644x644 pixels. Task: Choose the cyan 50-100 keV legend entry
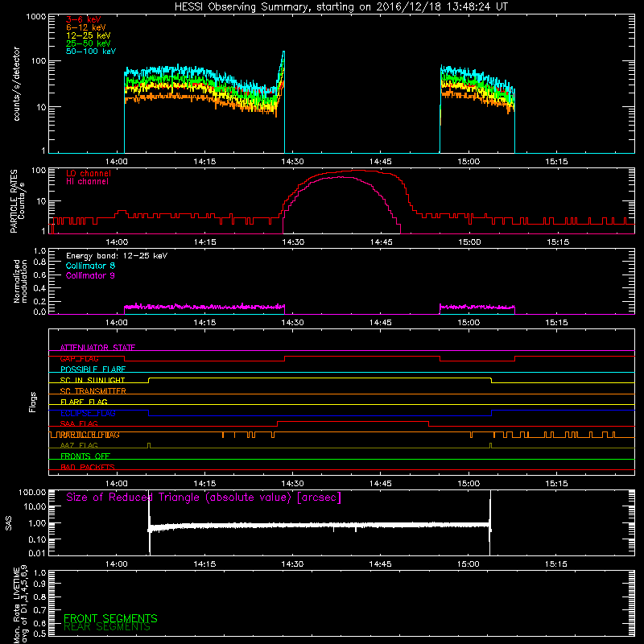(91, 52)
